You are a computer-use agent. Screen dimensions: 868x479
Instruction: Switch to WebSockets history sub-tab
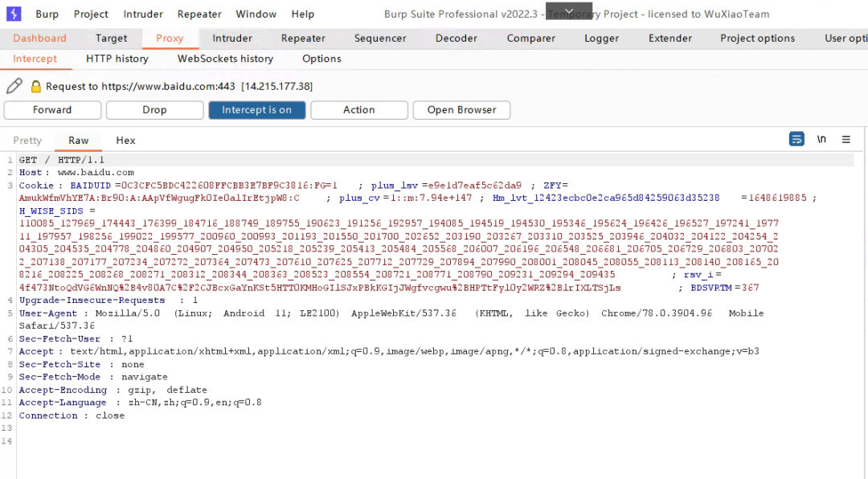click(x=225, y=59)
